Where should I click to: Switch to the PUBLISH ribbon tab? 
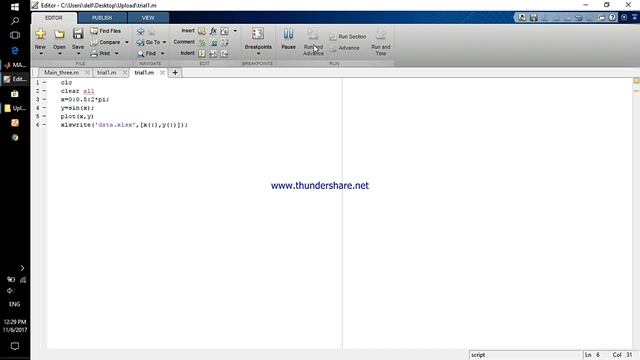coord(102,18)
